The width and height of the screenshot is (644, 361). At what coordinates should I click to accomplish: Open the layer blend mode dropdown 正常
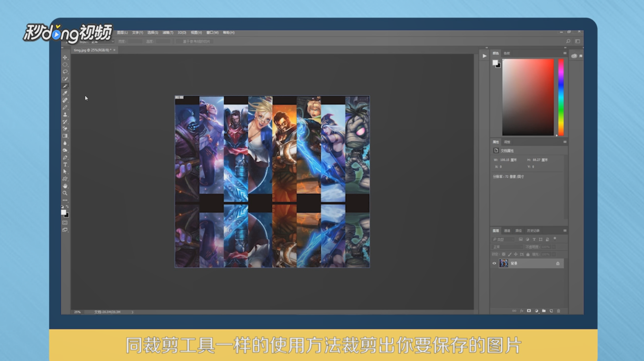coord(507,247)
